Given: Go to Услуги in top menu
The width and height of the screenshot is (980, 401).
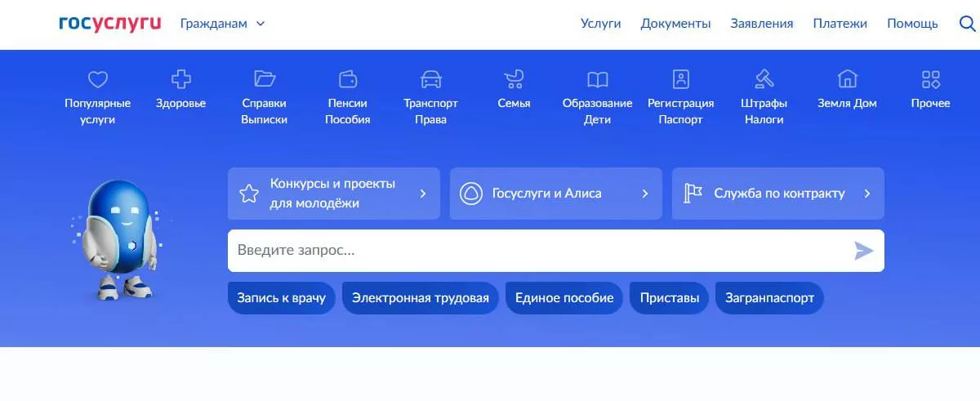Looking at the screenshot, I should (600, 24).
